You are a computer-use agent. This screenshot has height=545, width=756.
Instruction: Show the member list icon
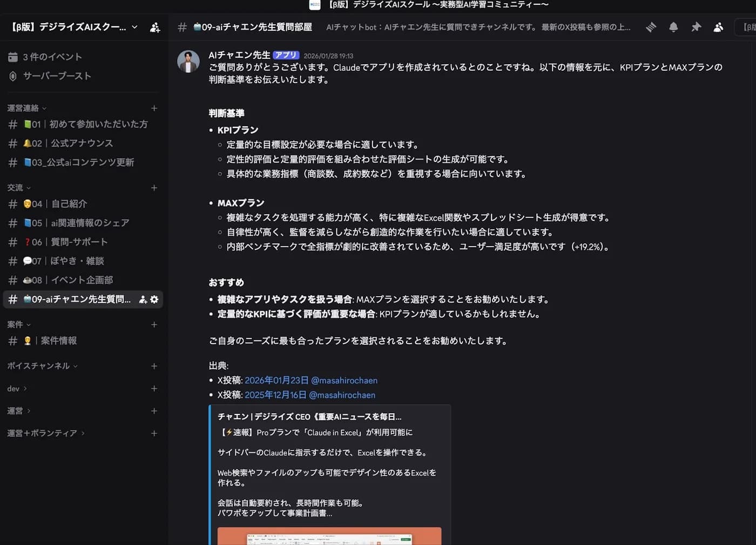pyautogui.click(x=718, y=27)
